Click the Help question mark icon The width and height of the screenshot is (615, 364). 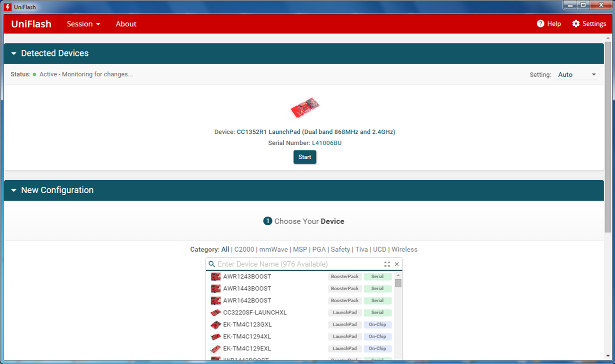click(540, 24)
